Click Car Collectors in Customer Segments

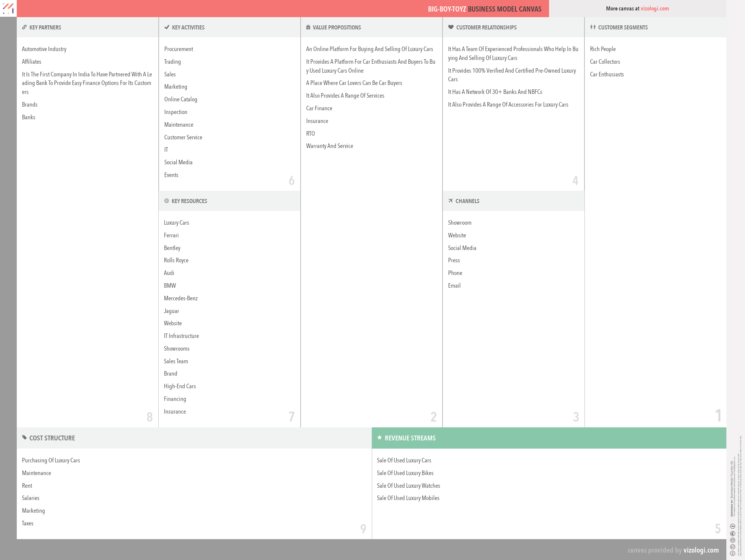click(605, 62)
